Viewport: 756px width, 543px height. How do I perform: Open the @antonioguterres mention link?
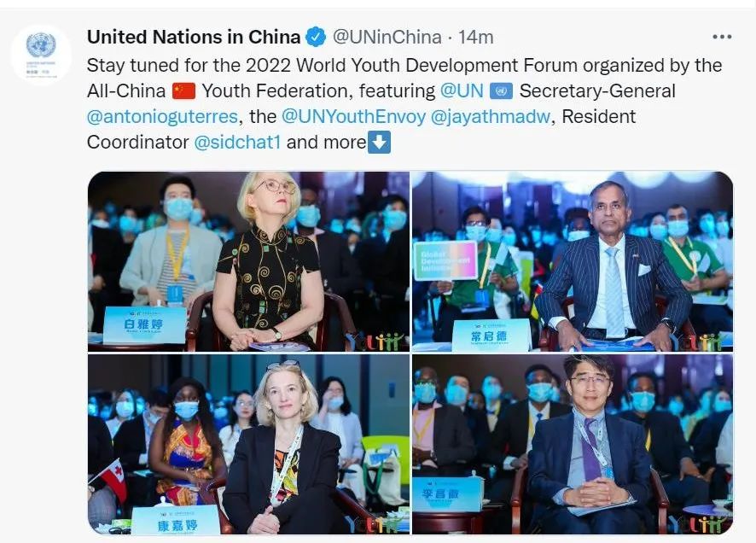click(162, 117)
